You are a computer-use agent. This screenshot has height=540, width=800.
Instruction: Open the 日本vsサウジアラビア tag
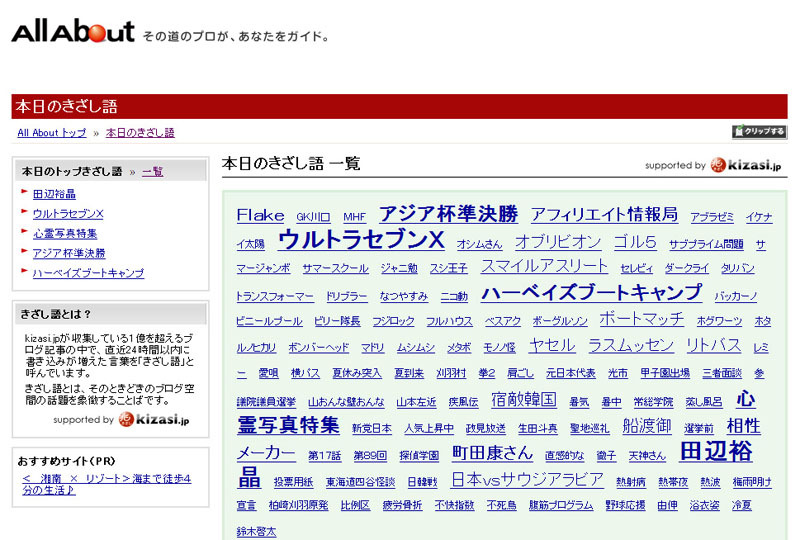tap(528, 479)
